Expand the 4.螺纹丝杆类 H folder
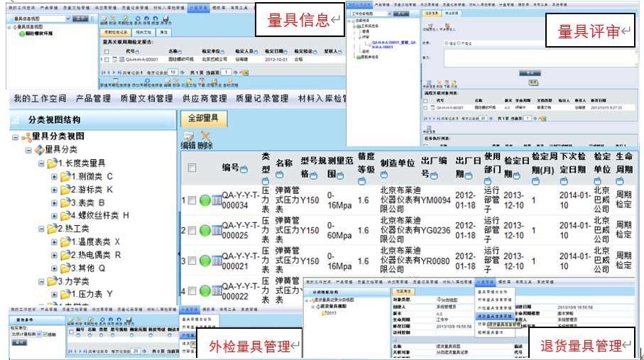This screenshot has height=360, width=644. coord(54,216)
